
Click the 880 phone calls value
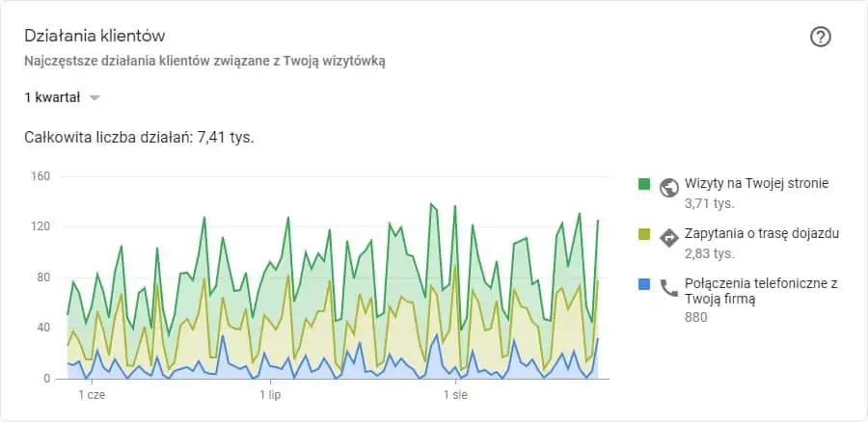point(695,318)
